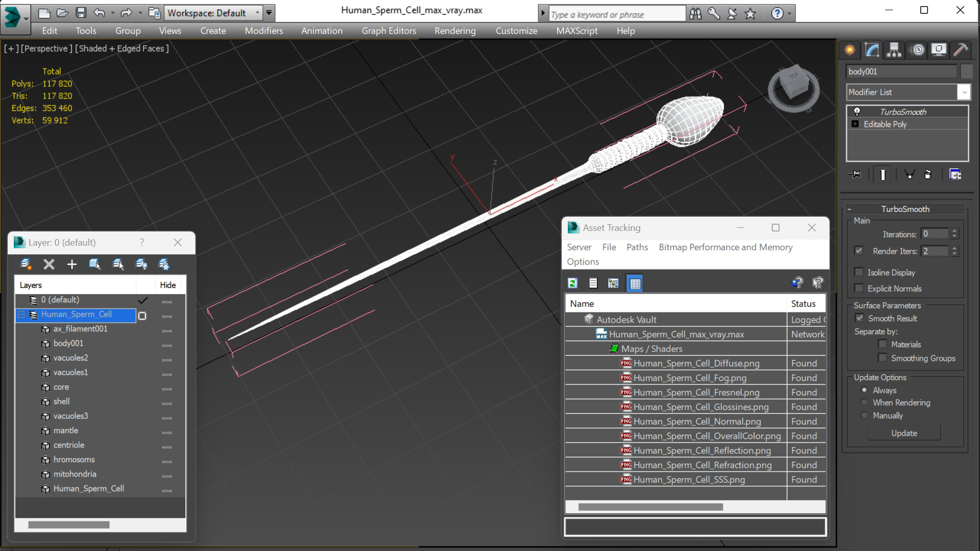980x551 pixels.
Task: Enable Separate by Materials checkbox
Action: [x=883, y=344]
